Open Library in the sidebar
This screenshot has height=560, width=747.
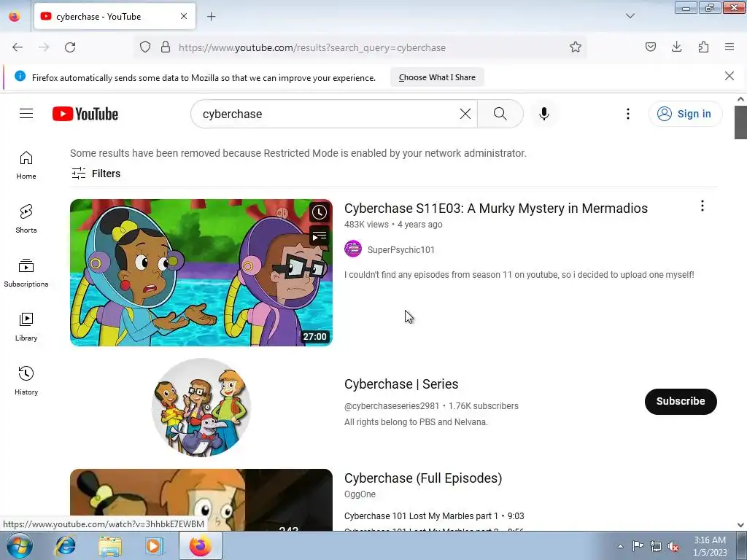tap(26, 327)
